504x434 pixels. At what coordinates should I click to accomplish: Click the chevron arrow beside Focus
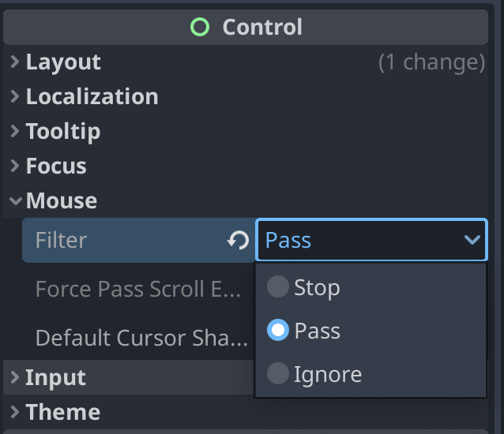(14, 166)
